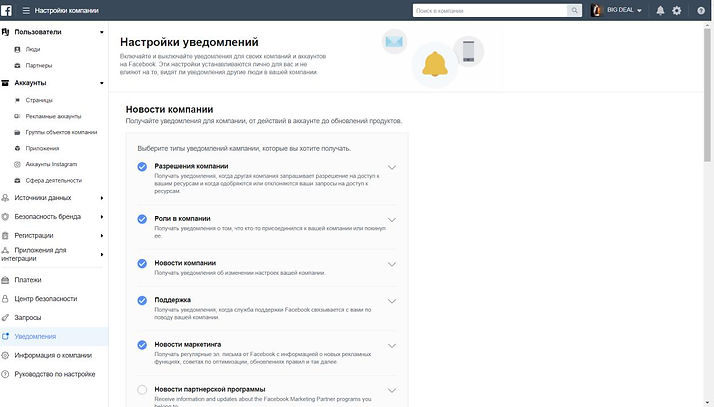Click the search magnifier button

pos(574,10)
